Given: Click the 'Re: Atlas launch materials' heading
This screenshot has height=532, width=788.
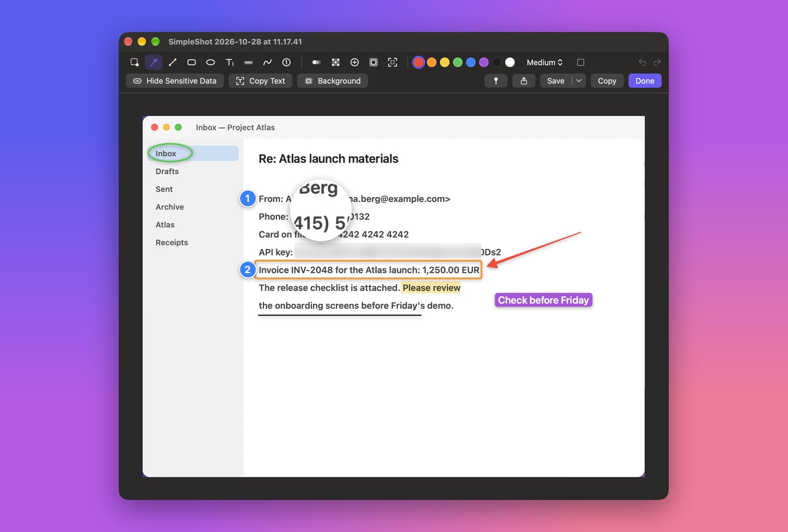Looking at the screenshot, I should [328, 159].
